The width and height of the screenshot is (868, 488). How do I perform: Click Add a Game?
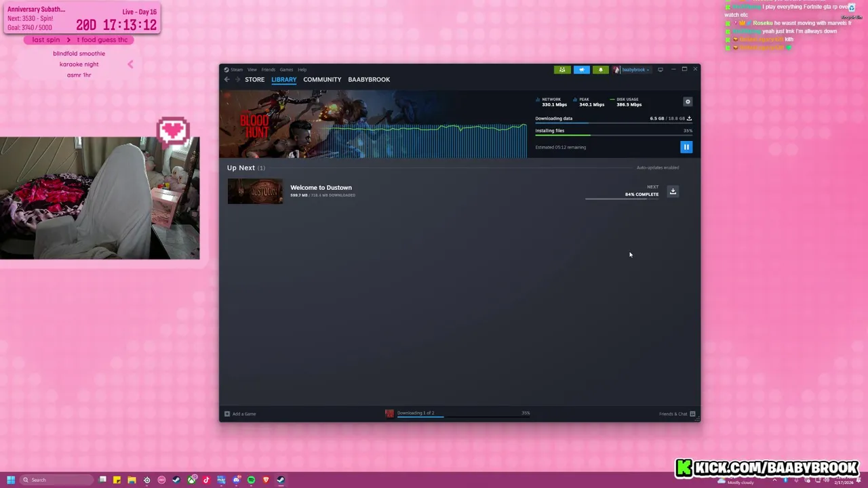click(x=240, y=413)
